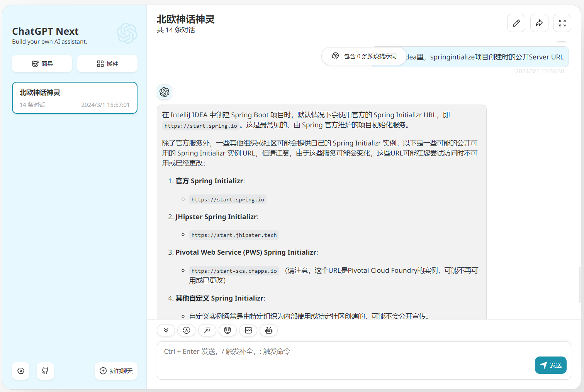Click the 'Pivotal Web Service (PWS) Spring Initializr' heading
584x392 pixels.
246,252
